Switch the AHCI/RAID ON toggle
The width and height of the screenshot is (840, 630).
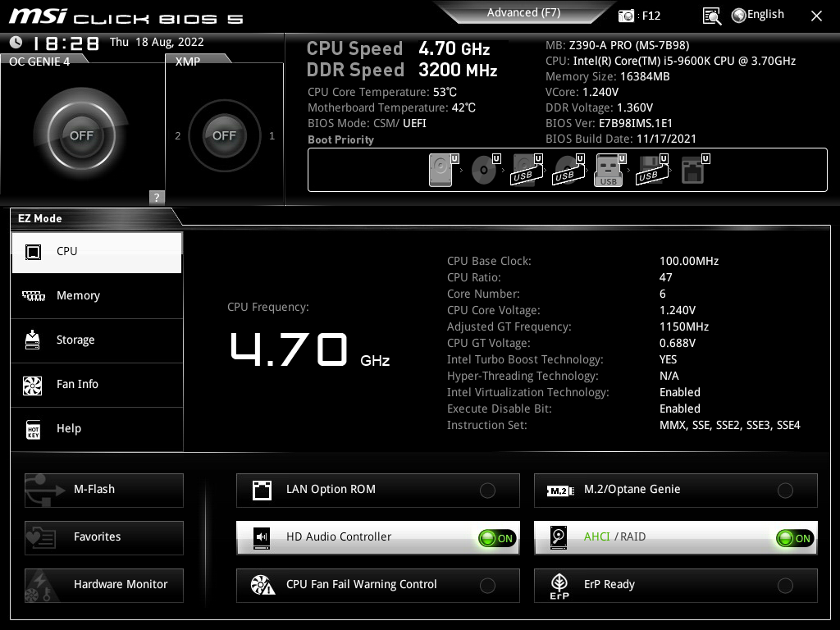tap(795, 538)
